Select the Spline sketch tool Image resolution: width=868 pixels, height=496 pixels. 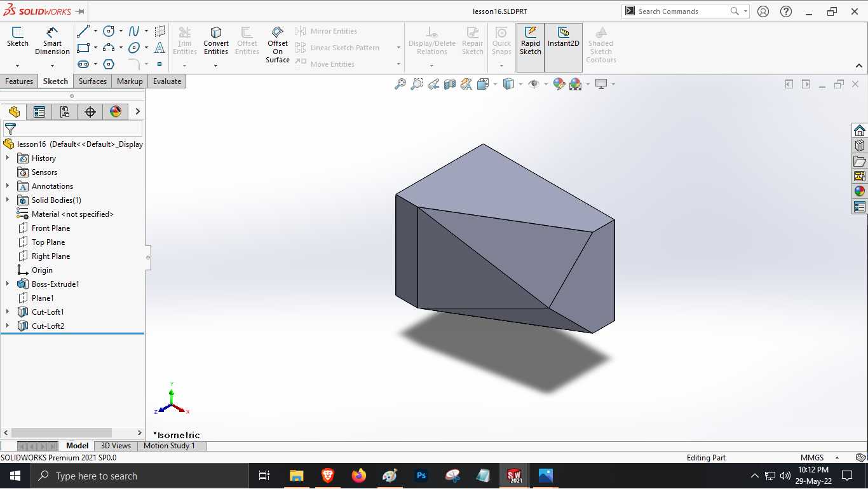pyautogui.click(x=134, y=31)
